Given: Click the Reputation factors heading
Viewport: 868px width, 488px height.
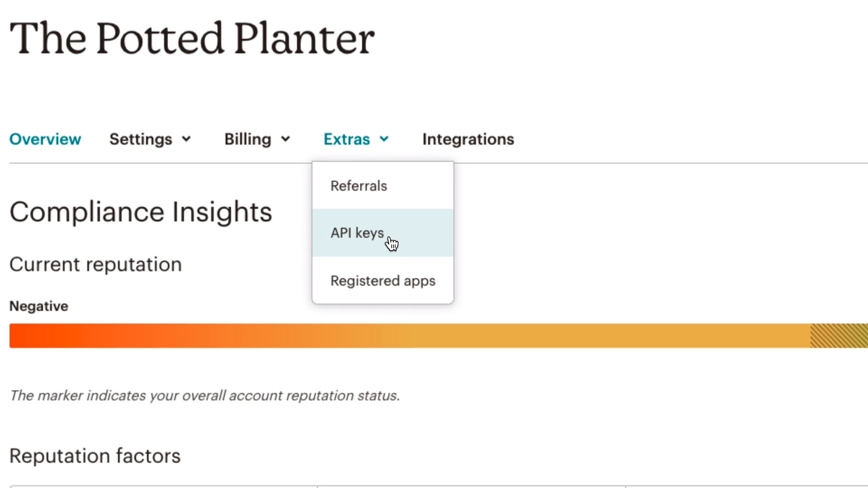Looking at the screenshot, I should (x=95, y=456).
